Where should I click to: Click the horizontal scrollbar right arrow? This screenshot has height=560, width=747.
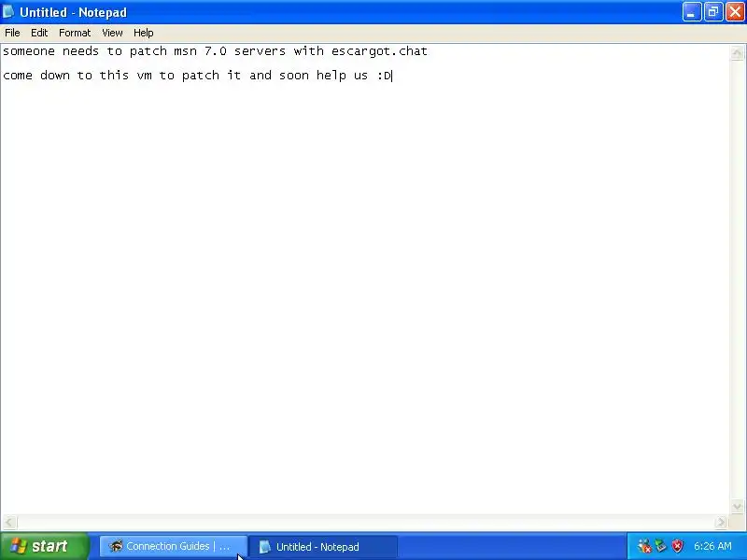[x=721, y=523]
